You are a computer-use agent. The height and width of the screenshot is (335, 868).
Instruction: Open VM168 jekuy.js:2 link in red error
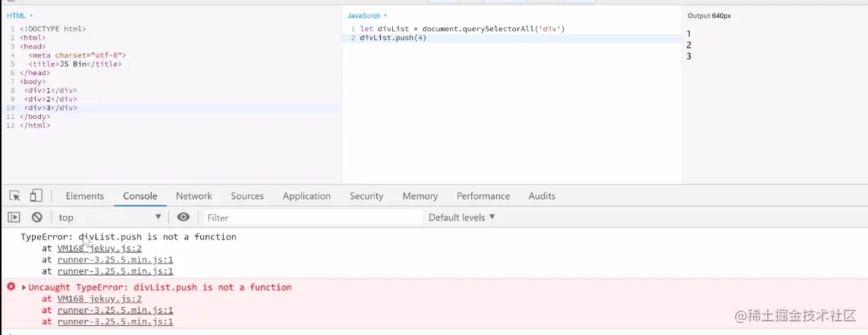click(99, 299)
